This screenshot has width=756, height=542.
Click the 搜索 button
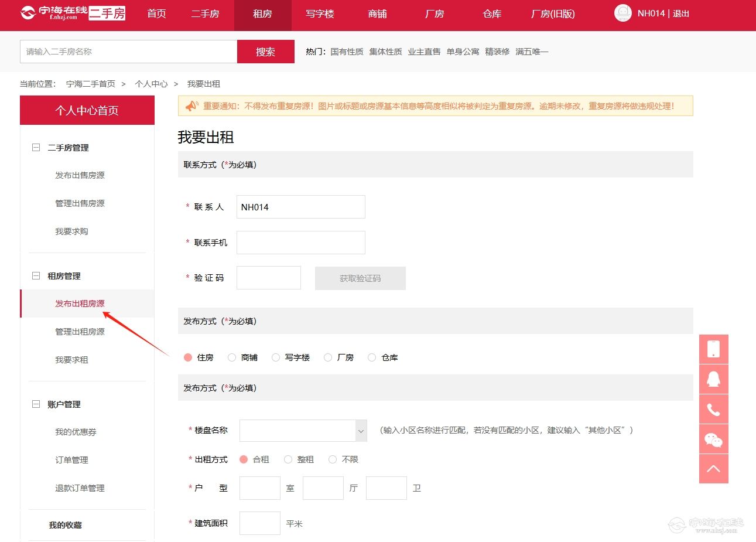[266, 52]
